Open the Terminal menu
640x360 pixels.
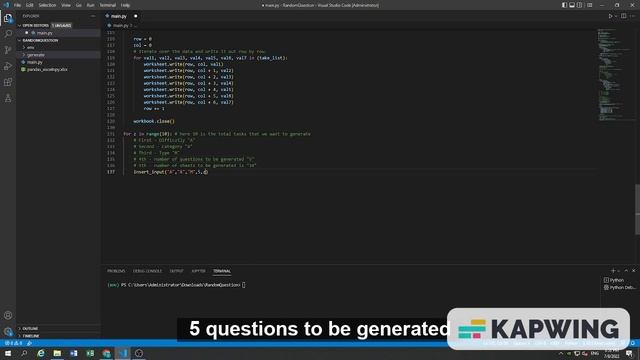pos(108,5)
